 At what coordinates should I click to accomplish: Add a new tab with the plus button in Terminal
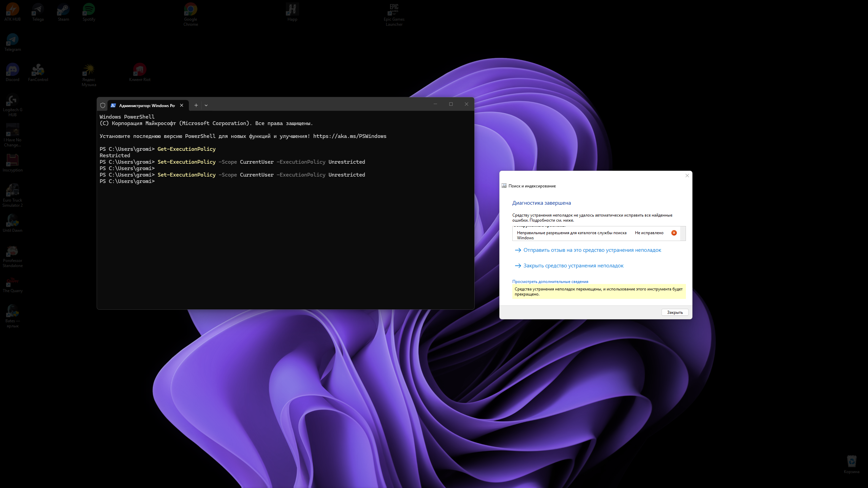click(x=196, y=105)
